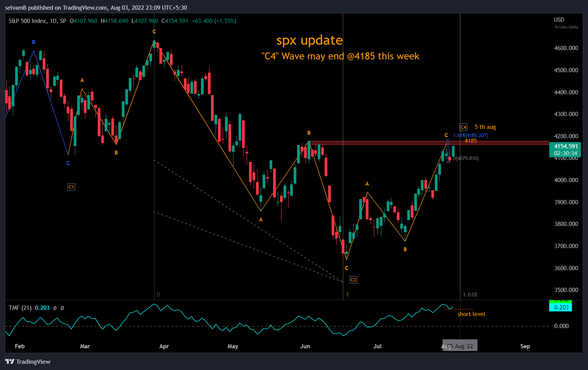This screenshot has height=370, width=588.
Task: Click the 4400.000 price axis label
Action: [x=566, y=92]
